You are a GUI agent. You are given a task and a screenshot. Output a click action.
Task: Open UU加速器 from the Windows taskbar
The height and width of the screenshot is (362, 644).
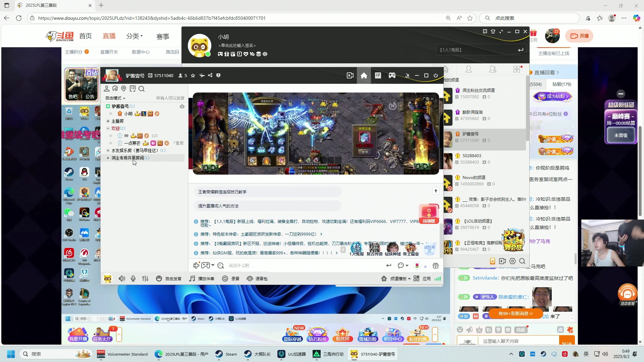point(292,354)
